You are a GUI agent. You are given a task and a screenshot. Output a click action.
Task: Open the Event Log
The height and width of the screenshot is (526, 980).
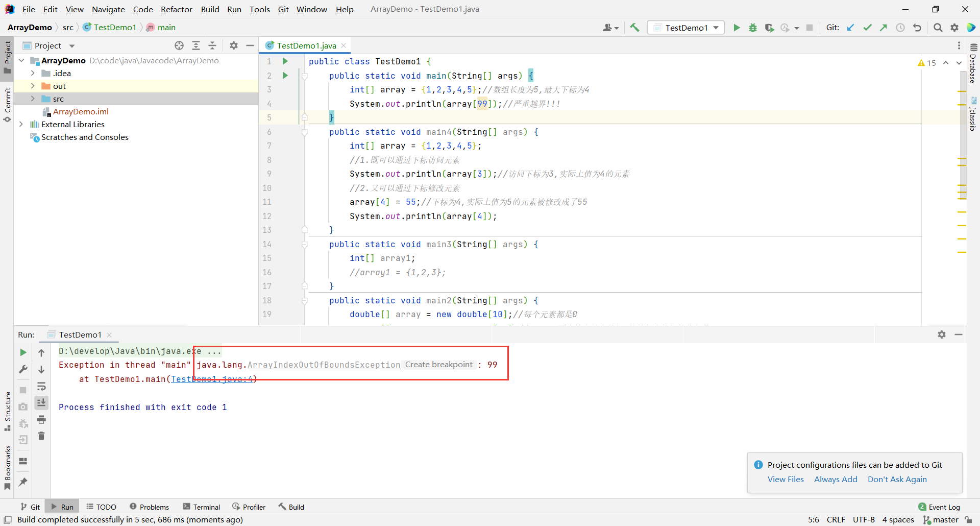pyautogui.click(x=939, y=507)
